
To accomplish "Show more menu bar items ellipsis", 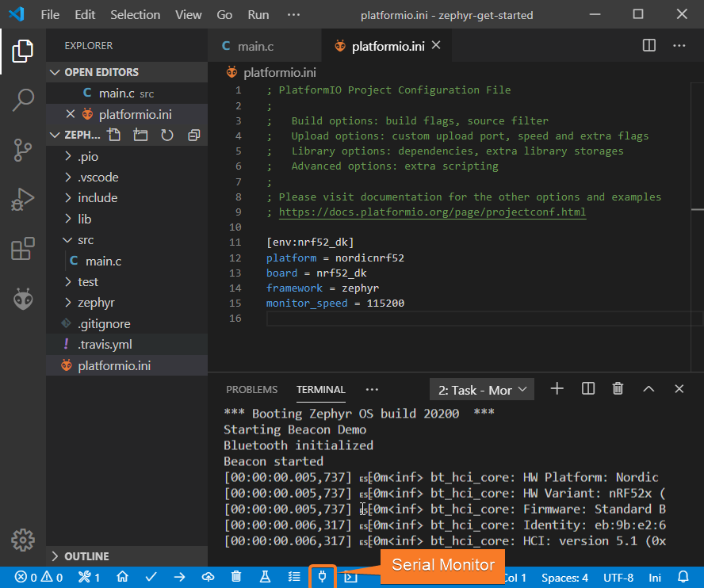I will tap(293, 15).
